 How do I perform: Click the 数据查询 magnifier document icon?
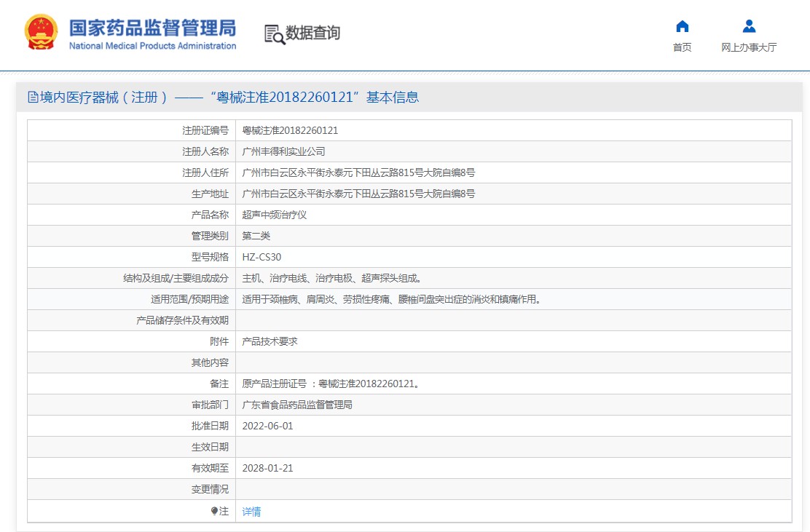coord(275,34)
